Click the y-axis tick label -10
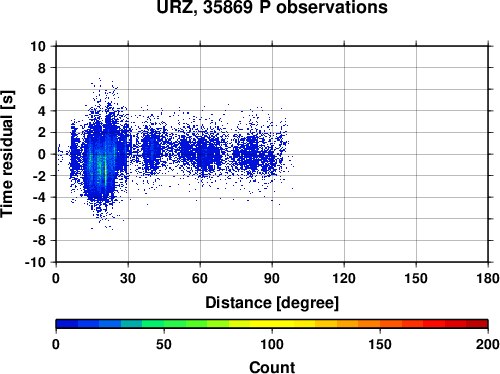The height and width of the screenshot is (374, 500). point(35,262)
